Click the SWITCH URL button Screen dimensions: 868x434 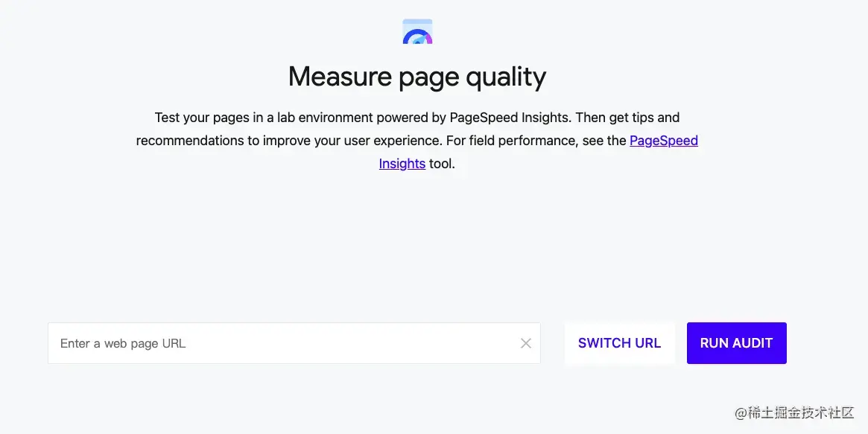click(619, 343)
